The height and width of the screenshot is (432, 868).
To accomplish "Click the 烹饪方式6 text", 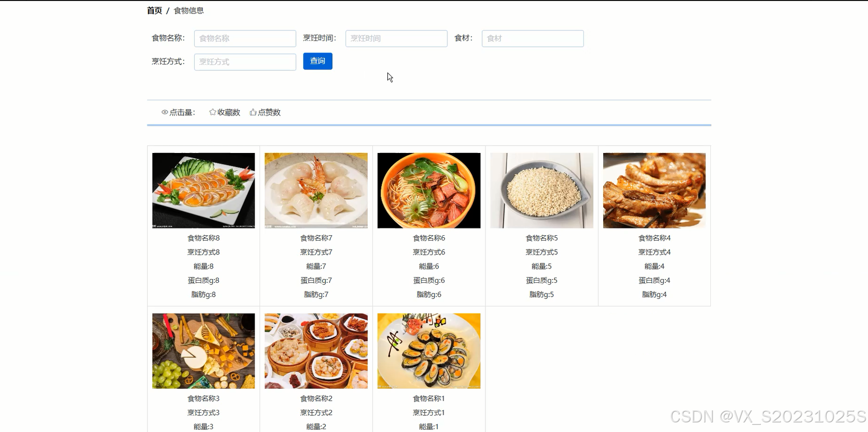I will tap(429, 252).
